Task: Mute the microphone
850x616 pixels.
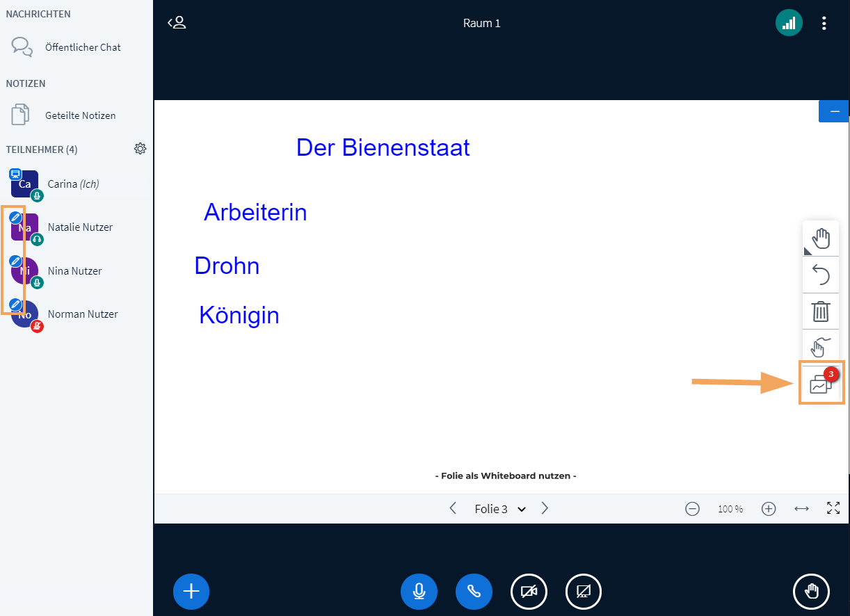Action: pos(419,592)
